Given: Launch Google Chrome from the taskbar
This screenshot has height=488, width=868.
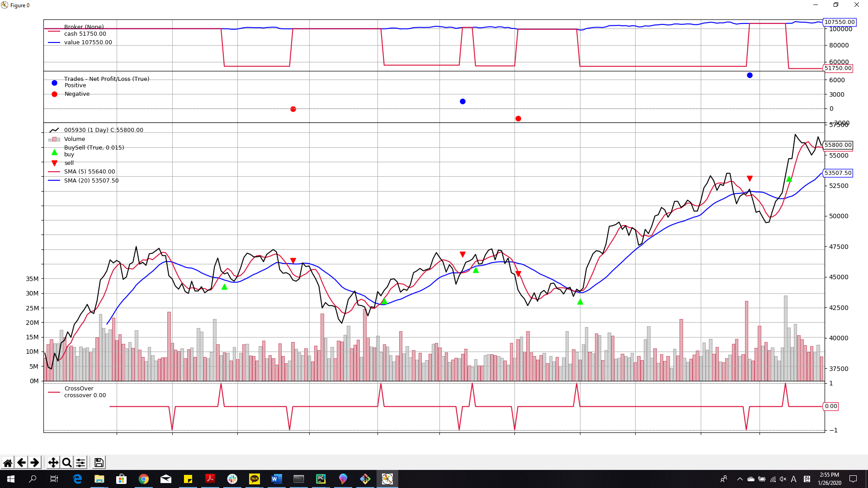Looking at the screenshot, I should coord(144,479).
